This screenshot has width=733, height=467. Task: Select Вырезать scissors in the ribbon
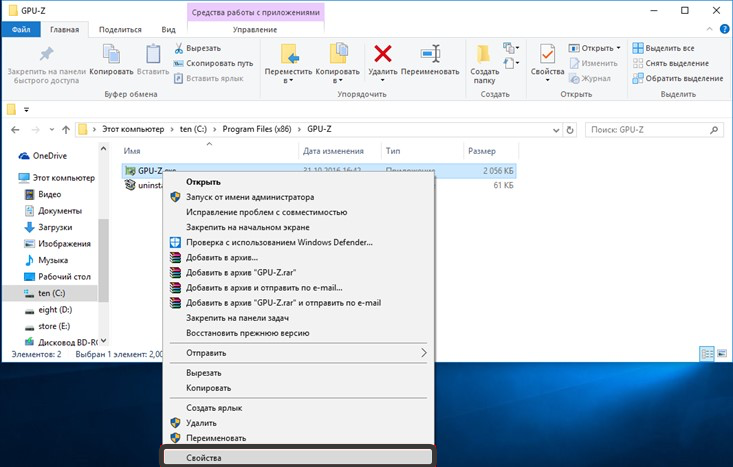point(197,48)
